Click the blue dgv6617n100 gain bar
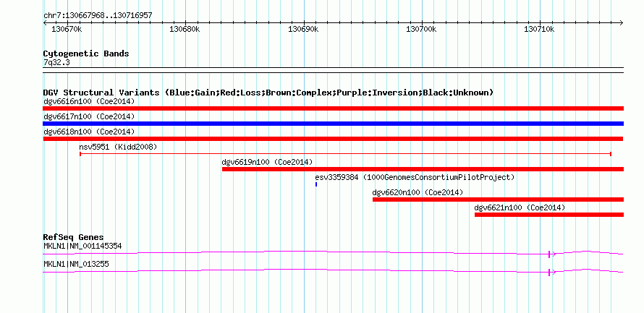The width and height of the screenshot is (644, 313). click(333, 124)
